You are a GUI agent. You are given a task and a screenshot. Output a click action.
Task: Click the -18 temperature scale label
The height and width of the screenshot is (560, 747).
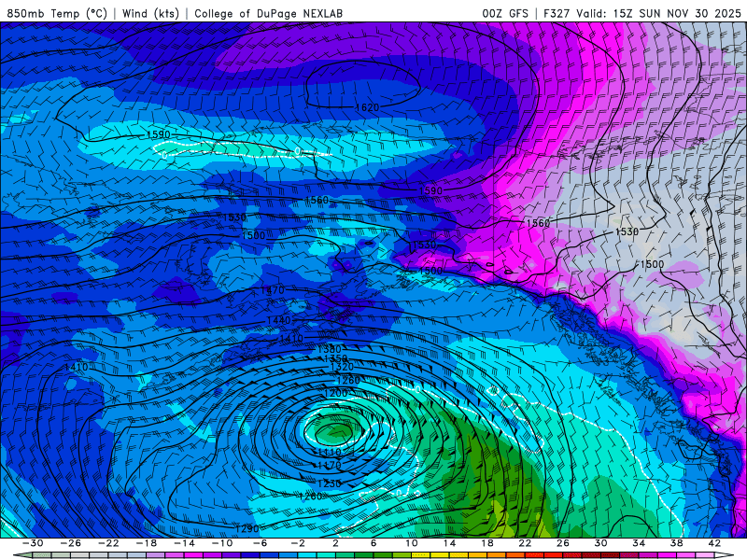click(x=147, y=543)
